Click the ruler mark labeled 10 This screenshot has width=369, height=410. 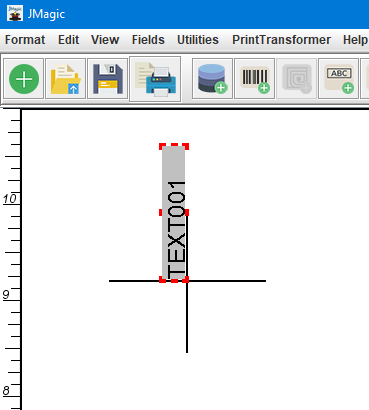click(x=9, y=199)
